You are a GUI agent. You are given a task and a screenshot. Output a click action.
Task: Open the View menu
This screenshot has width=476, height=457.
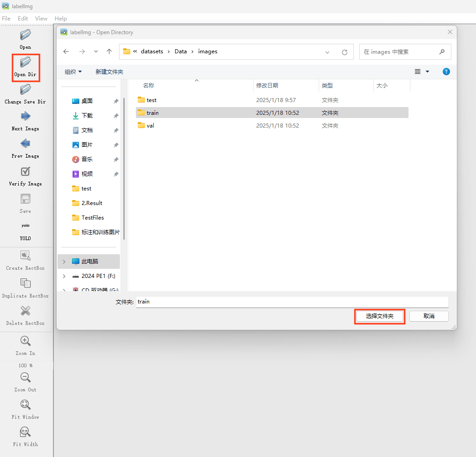(x=41, y=19)
